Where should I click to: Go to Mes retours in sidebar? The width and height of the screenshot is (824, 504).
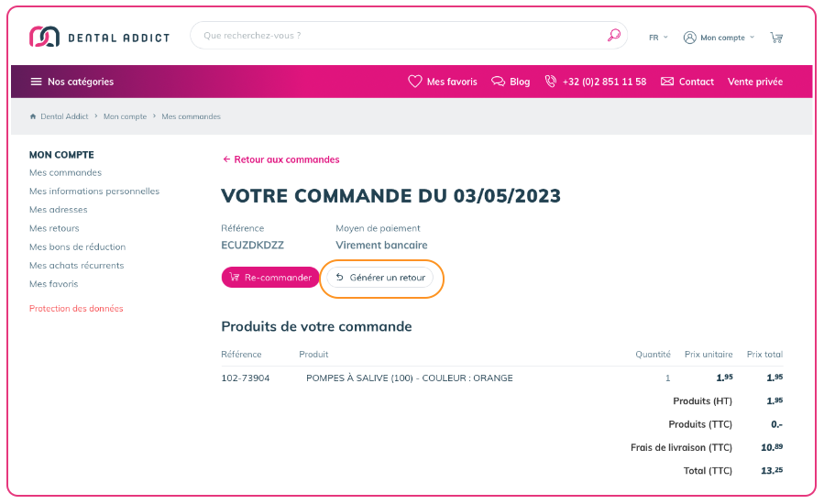click(x=54, y=228)
